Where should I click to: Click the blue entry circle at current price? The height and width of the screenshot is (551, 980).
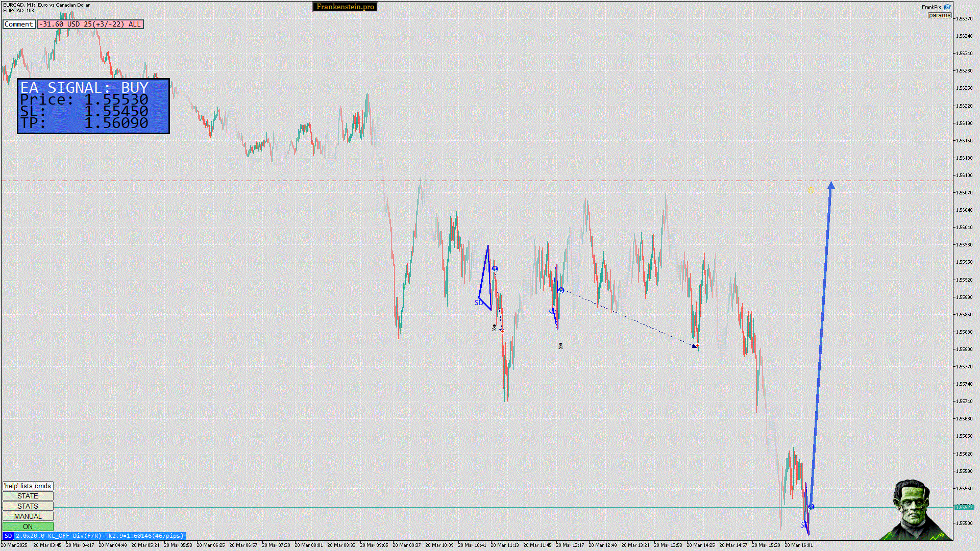[x=812, y=507]
